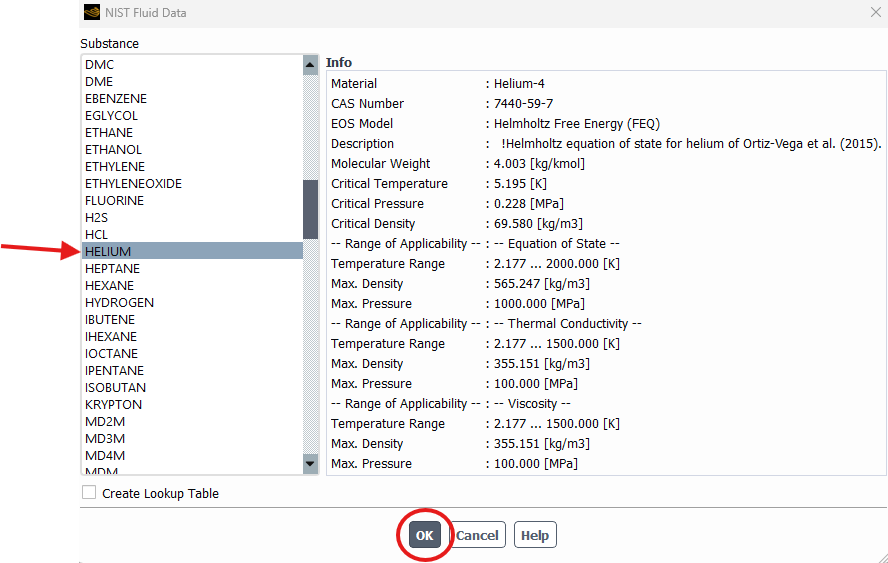Viewport: 888px width, 563px height.
Task: Select MD4M substance entry
Action: pyautogui.click(x=193, y=455)
